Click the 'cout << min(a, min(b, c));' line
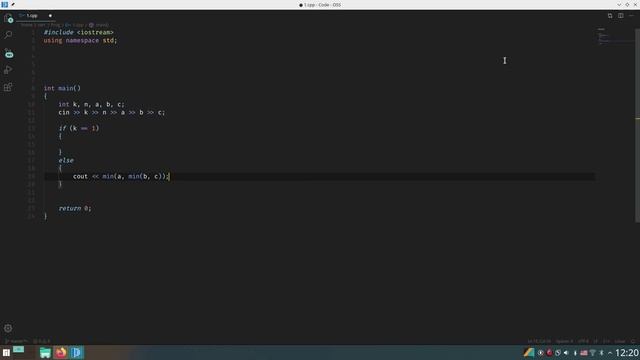Screen dimensions: 640x360 coord(120,176)
